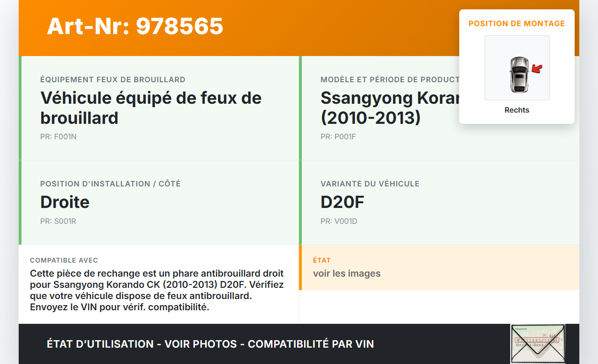Select the ÉQUIPEMENT FEUX DE BROUILLARD label
Viewport: 598px width, 364px height.
point(113,79)
